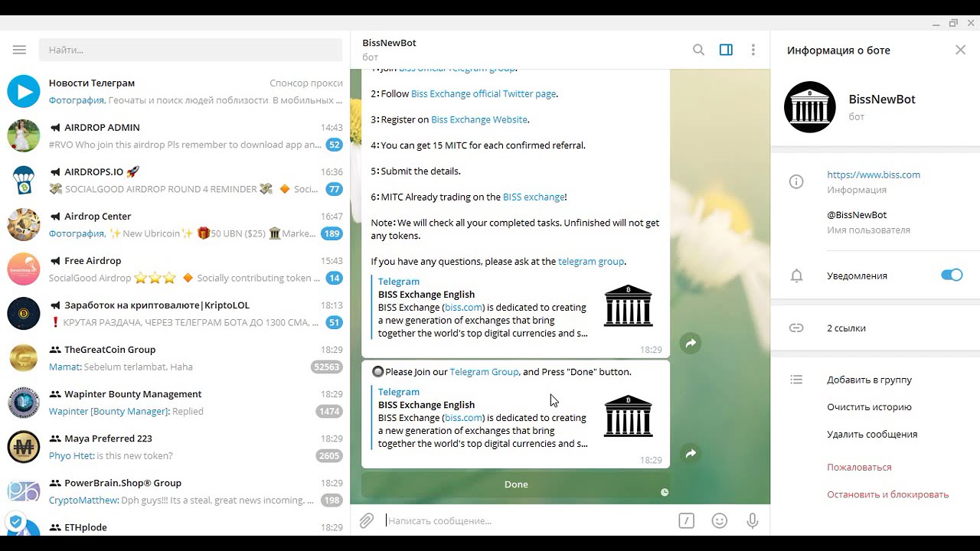Viewport: 980px width, 551px height.
Task: Click the message input field
Action: tap(528, 520)
